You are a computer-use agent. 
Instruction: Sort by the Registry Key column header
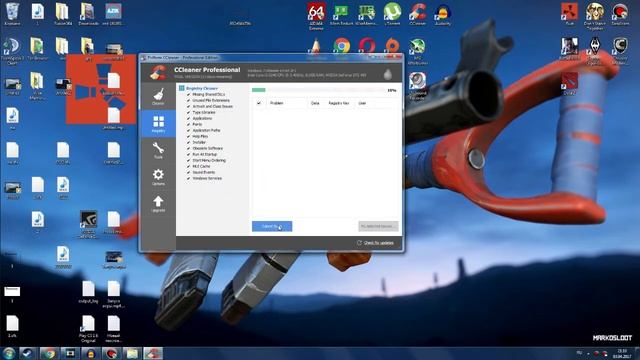tap(339, 103)
